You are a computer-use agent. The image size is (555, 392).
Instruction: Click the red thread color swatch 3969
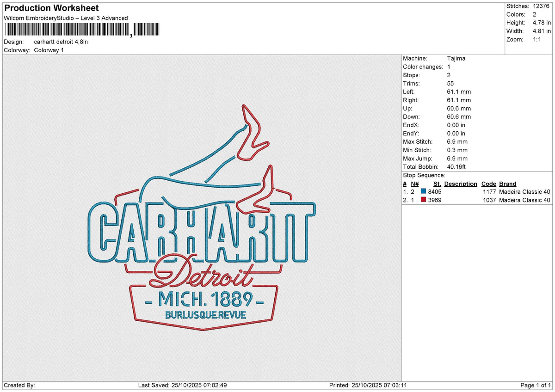tap(423, 200)
